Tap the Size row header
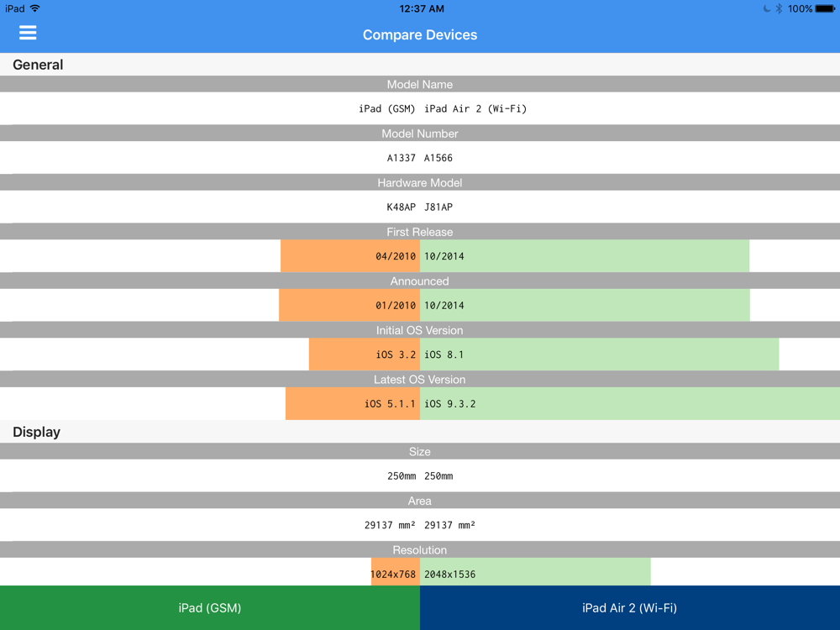 point(420,452)
